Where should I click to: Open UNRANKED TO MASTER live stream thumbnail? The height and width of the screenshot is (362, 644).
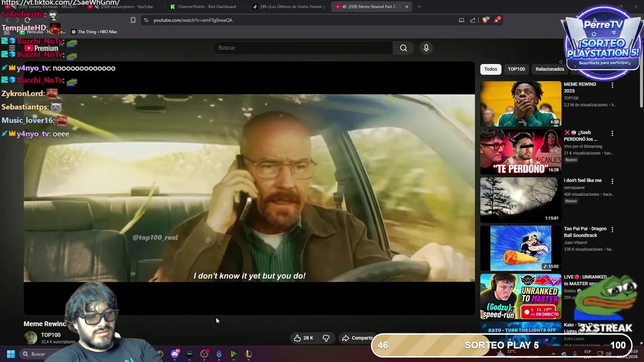(x=520, y=297)
